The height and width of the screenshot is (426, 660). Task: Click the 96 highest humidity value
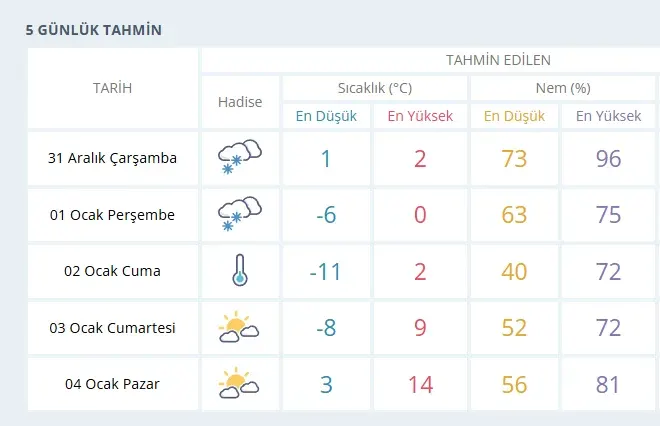(608, 158)
